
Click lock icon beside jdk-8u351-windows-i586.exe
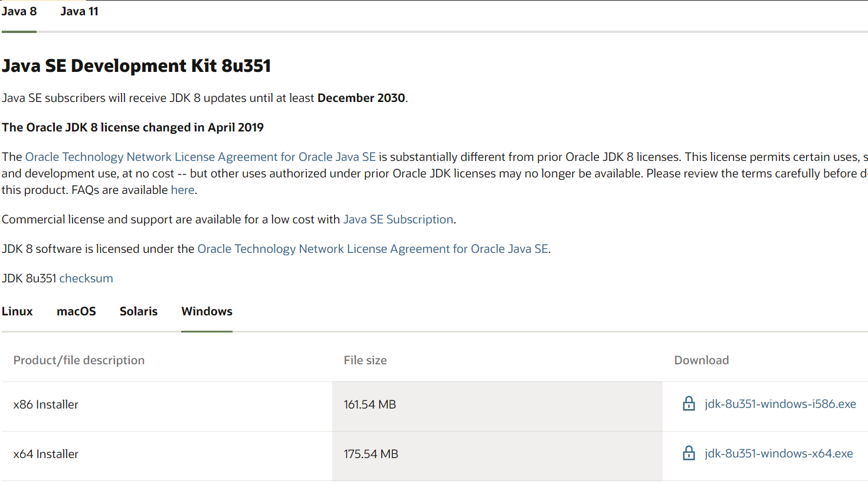[689, 404]
